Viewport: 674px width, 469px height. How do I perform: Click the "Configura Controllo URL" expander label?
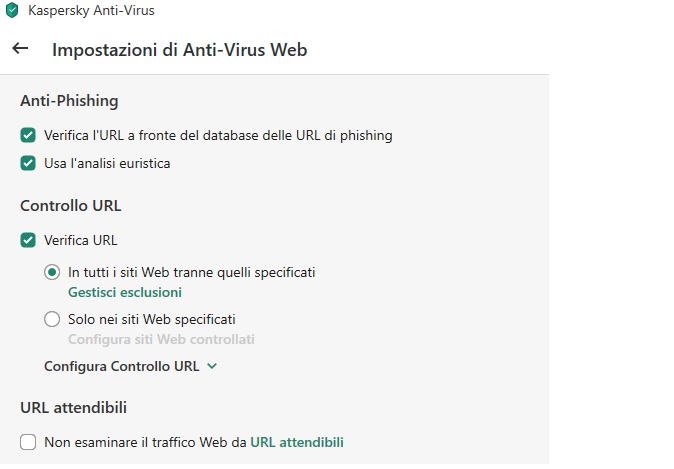click(x=122, y=366)
